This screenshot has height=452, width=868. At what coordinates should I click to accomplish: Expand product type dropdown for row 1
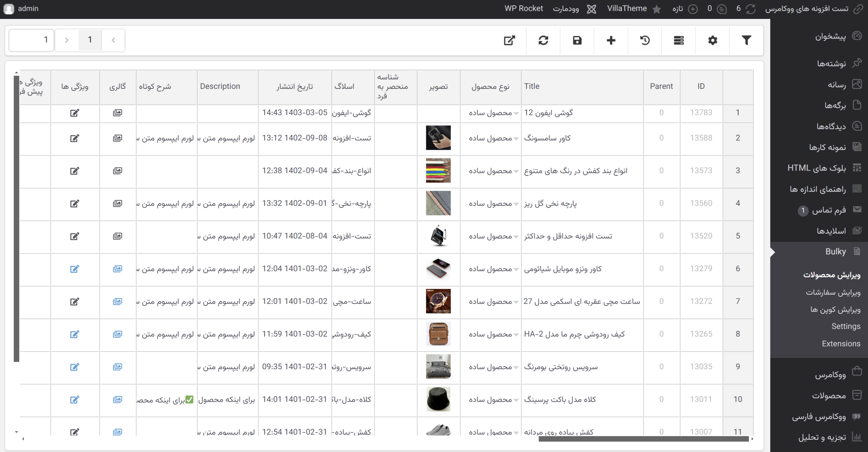516,113
